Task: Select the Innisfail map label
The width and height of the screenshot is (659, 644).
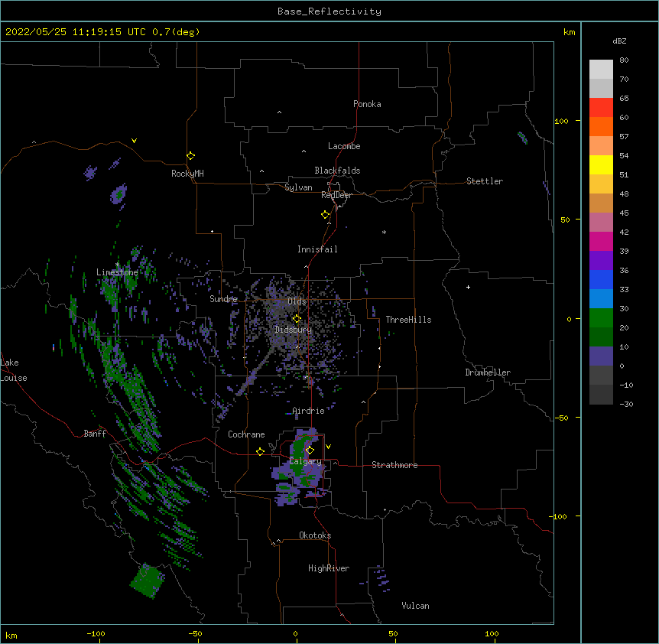Action: 317,249
